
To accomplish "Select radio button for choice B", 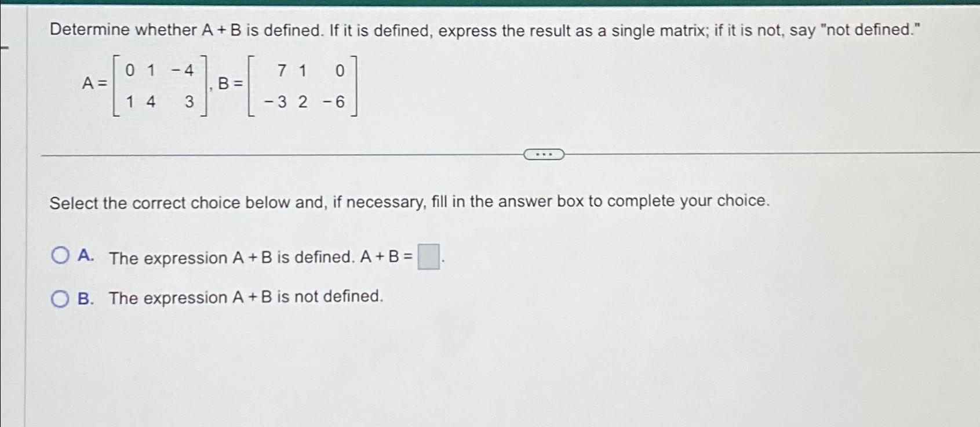I will coord(61,298).
